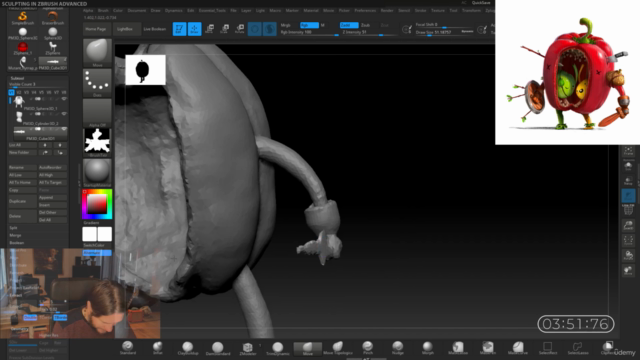Open the StartupMaterial selector

(97, 173)
